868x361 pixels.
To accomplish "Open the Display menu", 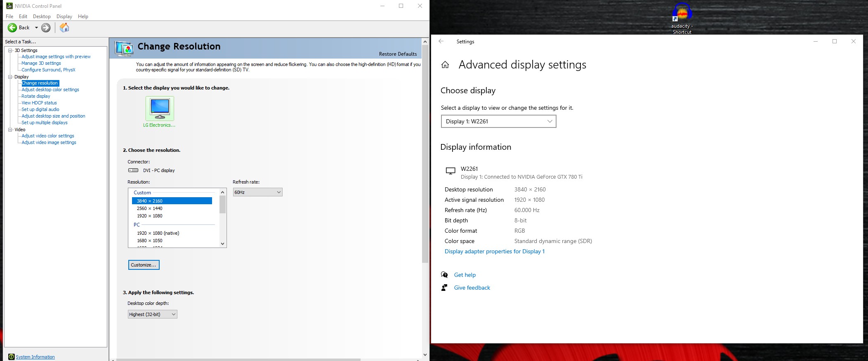I will pyautogui.click(x=64, y=17).
